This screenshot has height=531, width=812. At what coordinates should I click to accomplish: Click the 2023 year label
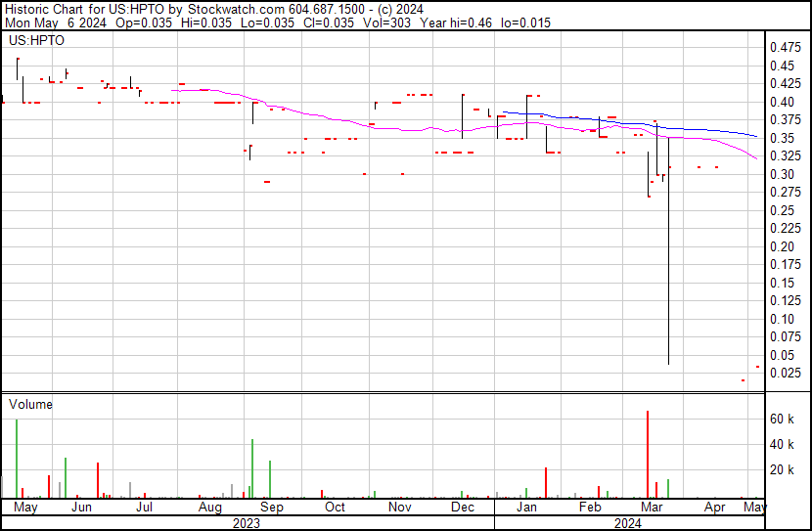click(246, 523)
